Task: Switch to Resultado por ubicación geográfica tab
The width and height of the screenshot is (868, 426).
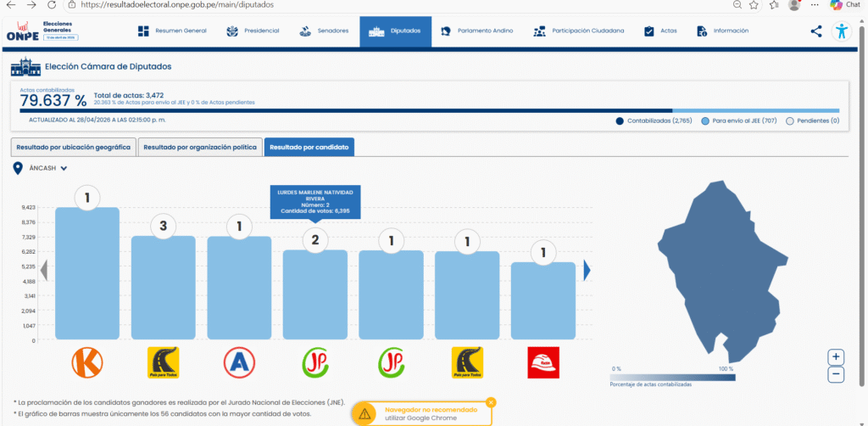Action: click(73, 147)
